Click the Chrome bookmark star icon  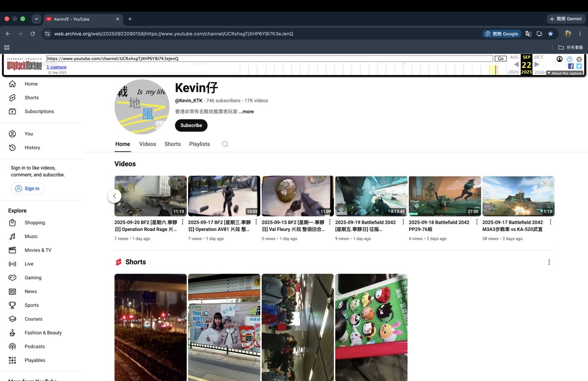[551, 34]
